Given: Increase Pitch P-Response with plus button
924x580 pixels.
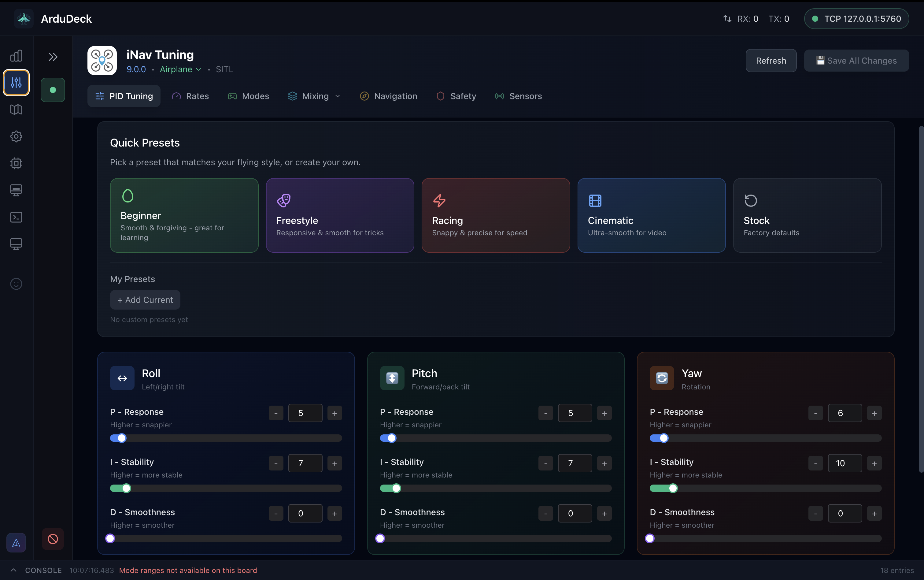Looking at the screenshot, I should click(x=604, y=413).
